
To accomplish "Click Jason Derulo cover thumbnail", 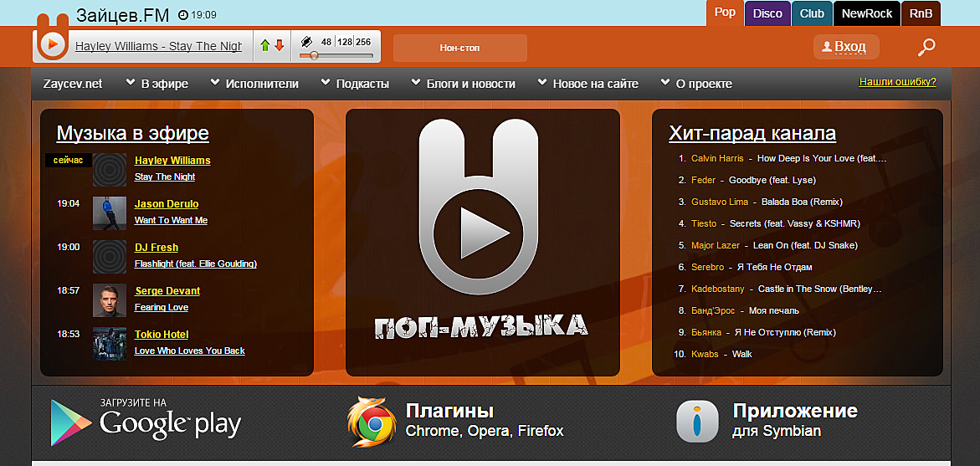I will [110, 213].
